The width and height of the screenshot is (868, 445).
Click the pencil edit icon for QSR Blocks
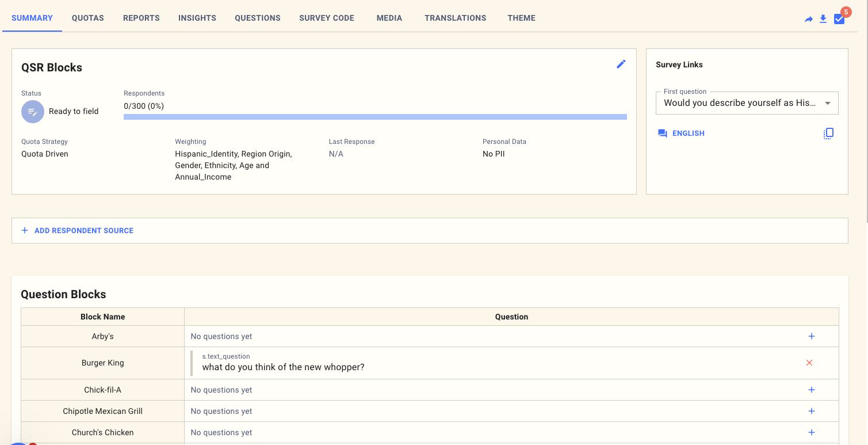point(621,64)
